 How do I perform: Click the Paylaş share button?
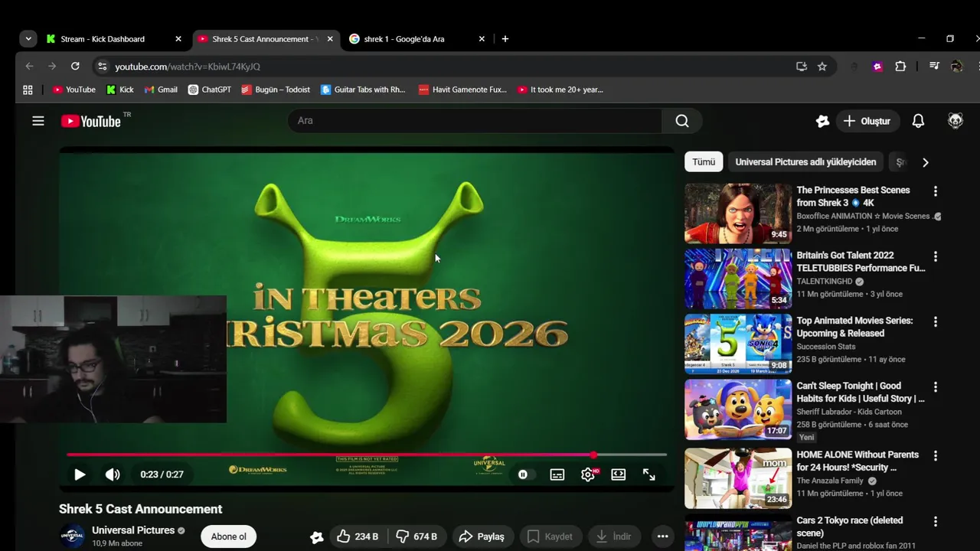point(482,536)
